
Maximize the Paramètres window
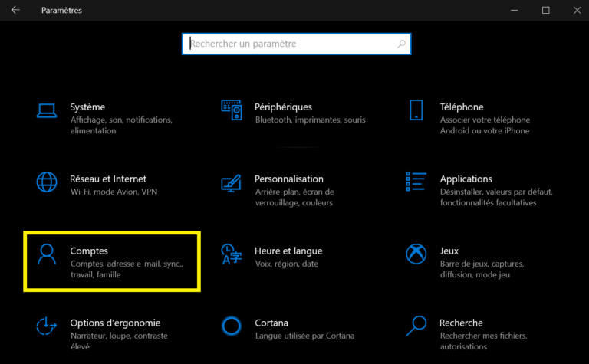coord(546,10)
